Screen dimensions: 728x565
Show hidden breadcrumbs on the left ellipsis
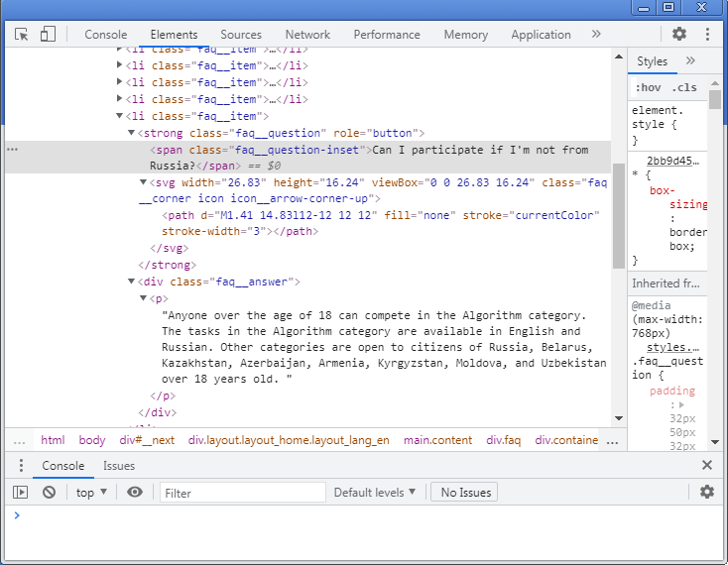[19, 441]
